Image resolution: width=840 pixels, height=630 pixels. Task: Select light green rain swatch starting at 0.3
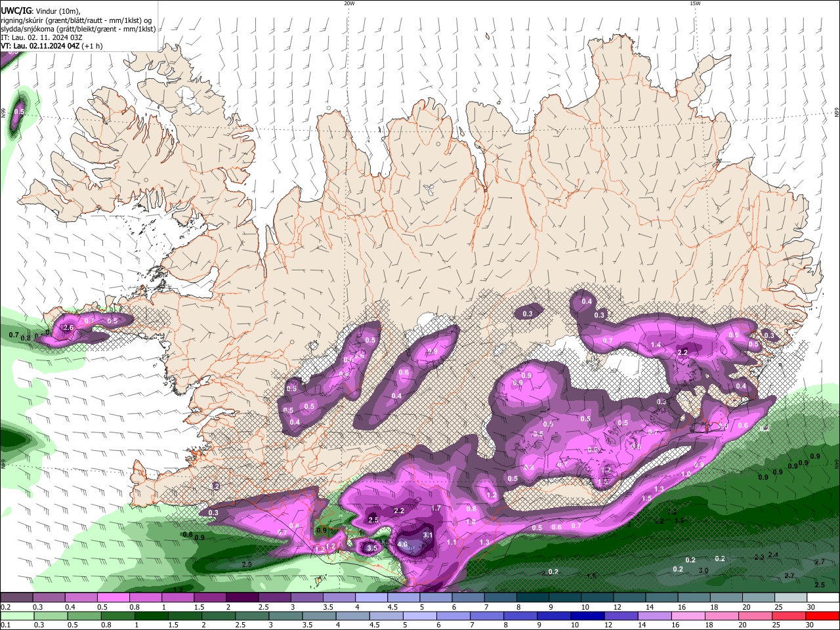(x=51, y=616)
